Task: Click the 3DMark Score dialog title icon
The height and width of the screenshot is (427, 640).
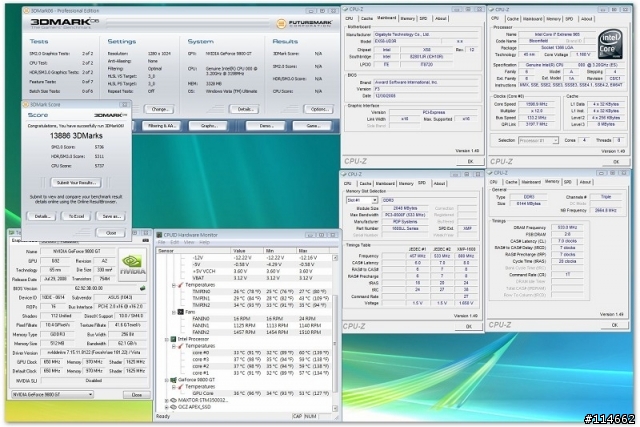Action: click(x=26, y=105)
